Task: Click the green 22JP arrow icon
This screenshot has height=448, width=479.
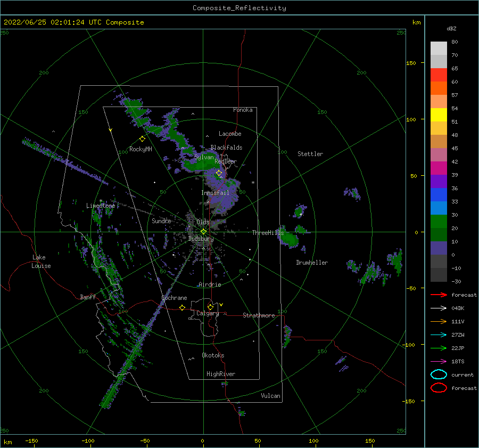Action: point(439,348)
